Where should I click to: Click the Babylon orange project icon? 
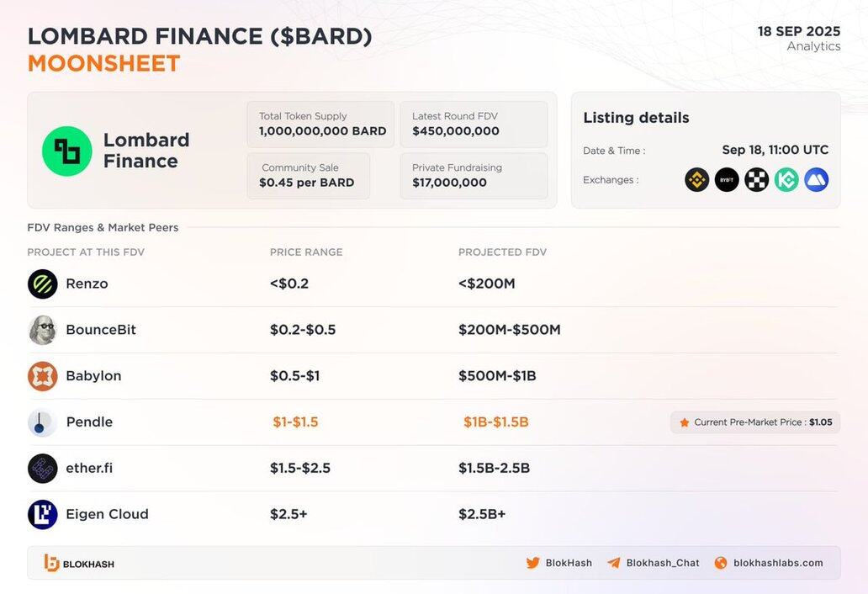43,376
